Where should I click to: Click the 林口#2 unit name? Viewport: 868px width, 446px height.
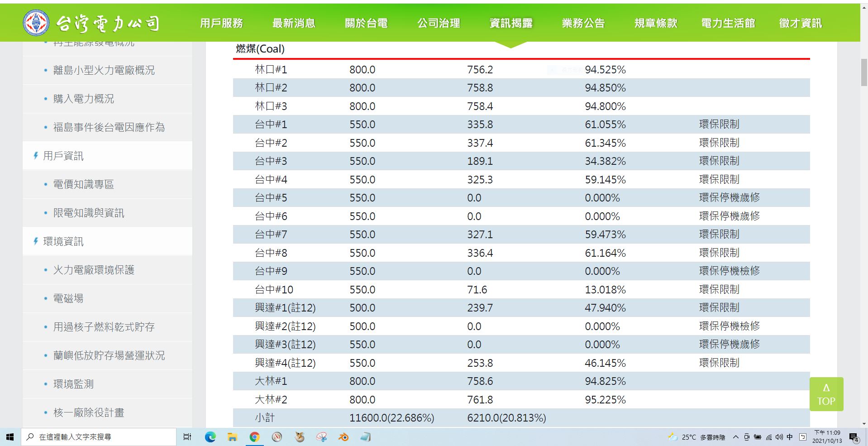(271, 87)
